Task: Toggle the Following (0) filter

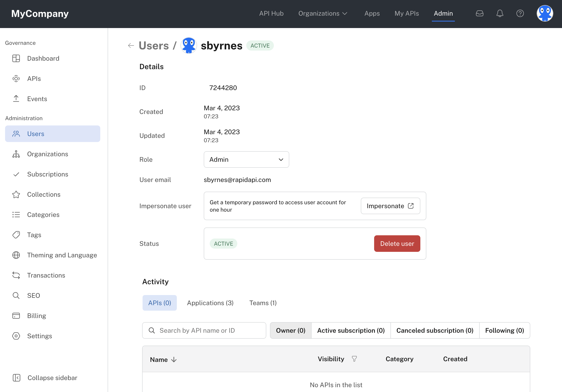Action: [504, 330]
